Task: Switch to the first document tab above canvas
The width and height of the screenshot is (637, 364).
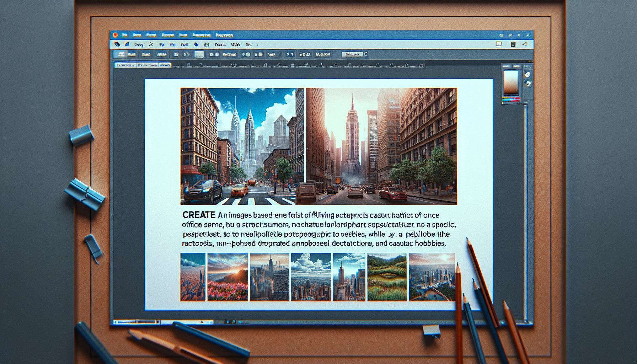Action: [125, 65]
